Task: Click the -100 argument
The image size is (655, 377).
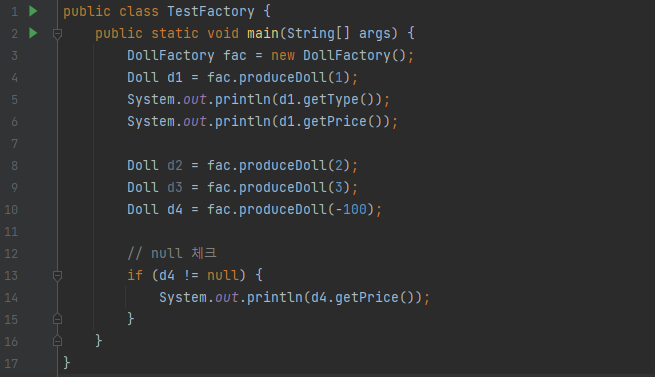Action: pyautogui.click(x=350, y=209)
